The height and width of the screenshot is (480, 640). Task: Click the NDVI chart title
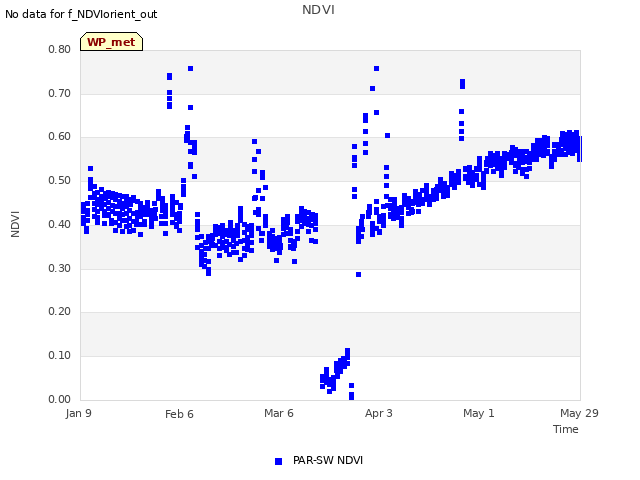pos(318,10)
